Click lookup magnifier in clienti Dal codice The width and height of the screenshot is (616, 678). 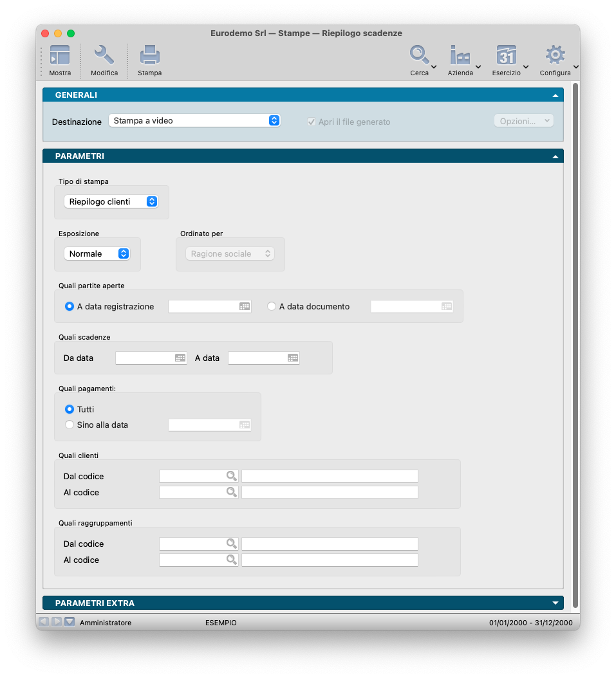coord(231,476)
